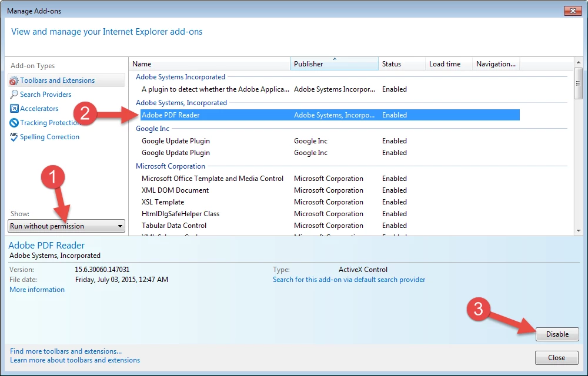Click the scrollbar down arrow
588x376 pixels.
578,231
